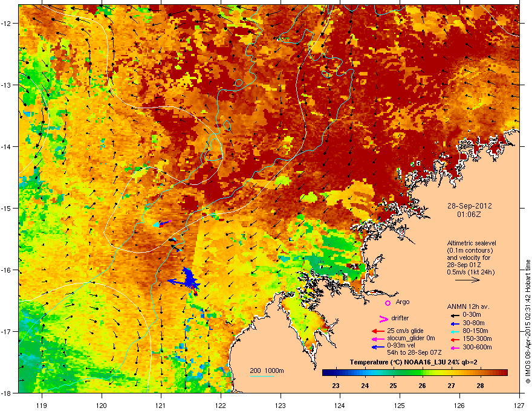Click the 0-30m depth label

[x=472, y=315]
